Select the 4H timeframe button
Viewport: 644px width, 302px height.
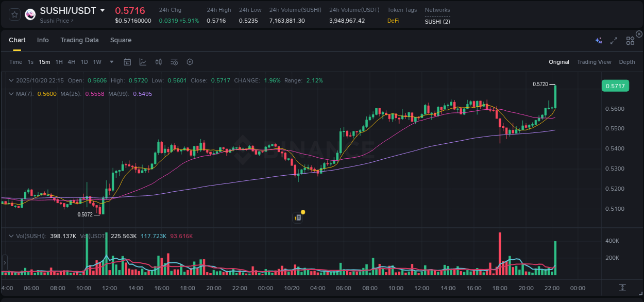71,62
